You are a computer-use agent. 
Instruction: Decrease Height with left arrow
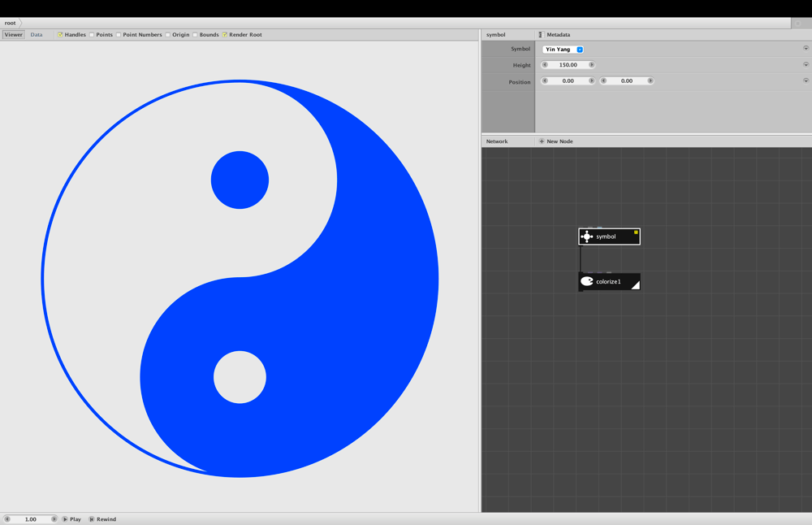[545, 65]
